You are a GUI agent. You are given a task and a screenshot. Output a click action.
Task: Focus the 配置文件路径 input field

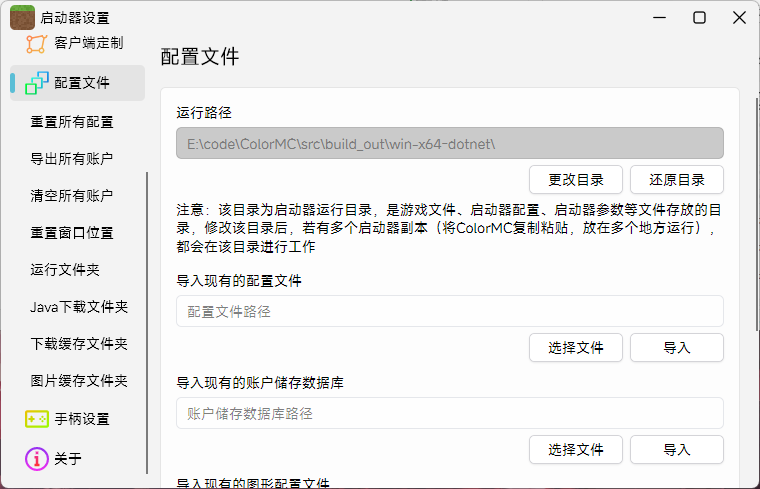point(449,311)
